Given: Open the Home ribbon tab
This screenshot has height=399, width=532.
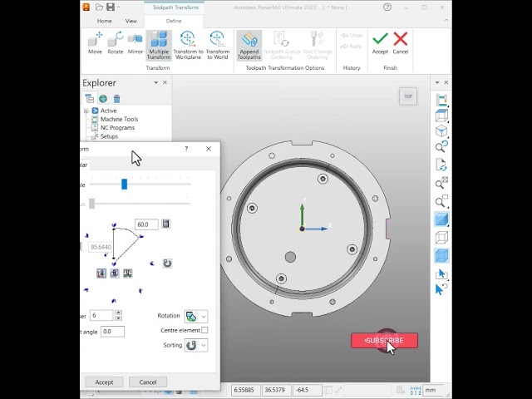Looking at the screenshot, I should click(104, 21).
